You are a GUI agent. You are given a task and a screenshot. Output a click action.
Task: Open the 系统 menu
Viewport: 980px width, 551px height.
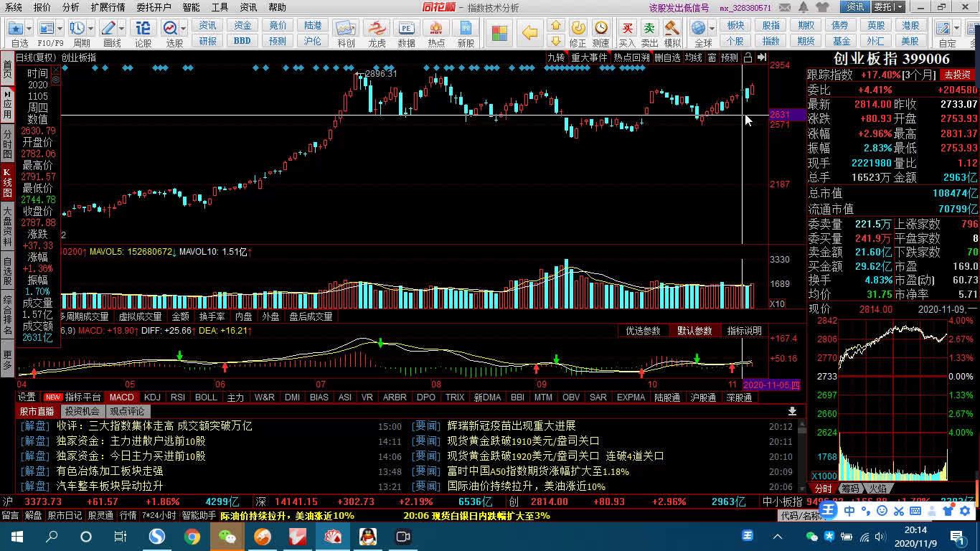click(x=14, y=7)
